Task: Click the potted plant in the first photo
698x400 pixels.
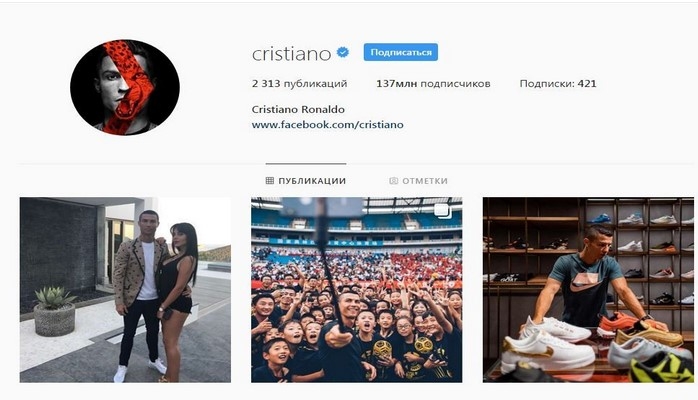Action: (54, 311)
